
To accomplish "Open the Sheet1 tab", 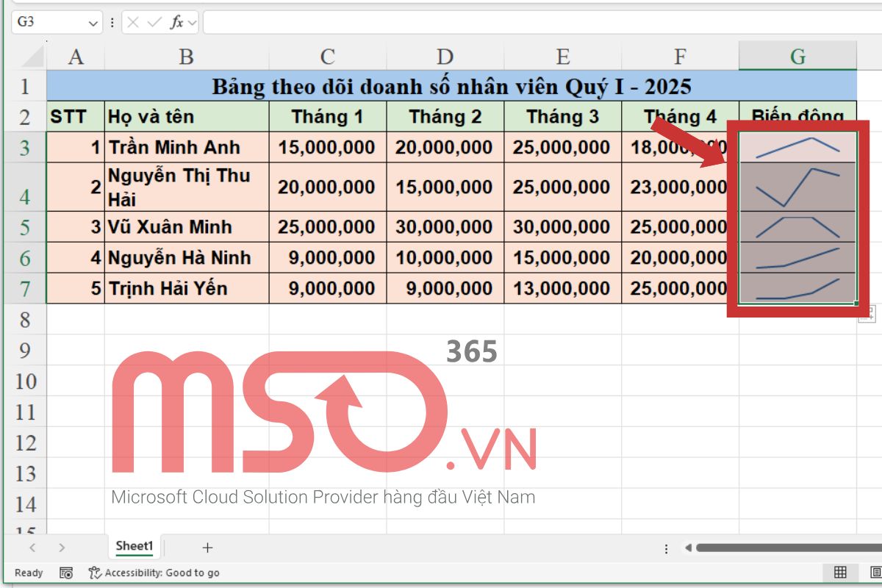I will (135, 546).
